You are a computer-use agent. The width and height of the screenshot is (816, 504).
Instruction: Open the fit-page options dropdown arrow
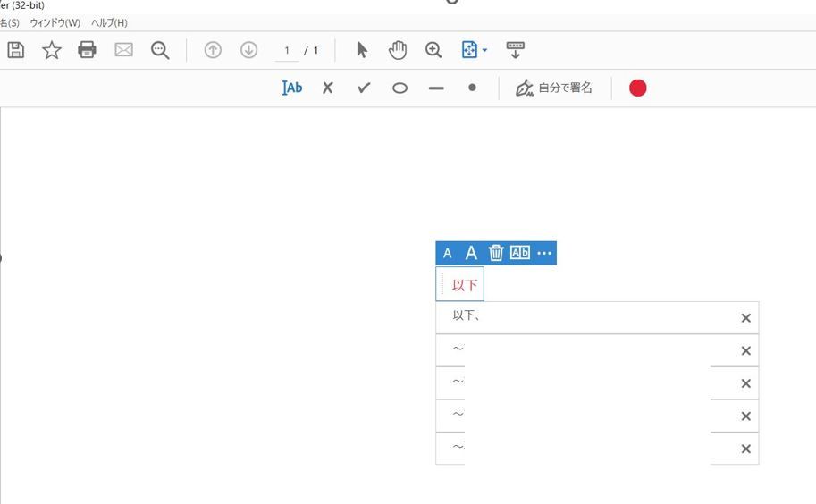[484, 50]
